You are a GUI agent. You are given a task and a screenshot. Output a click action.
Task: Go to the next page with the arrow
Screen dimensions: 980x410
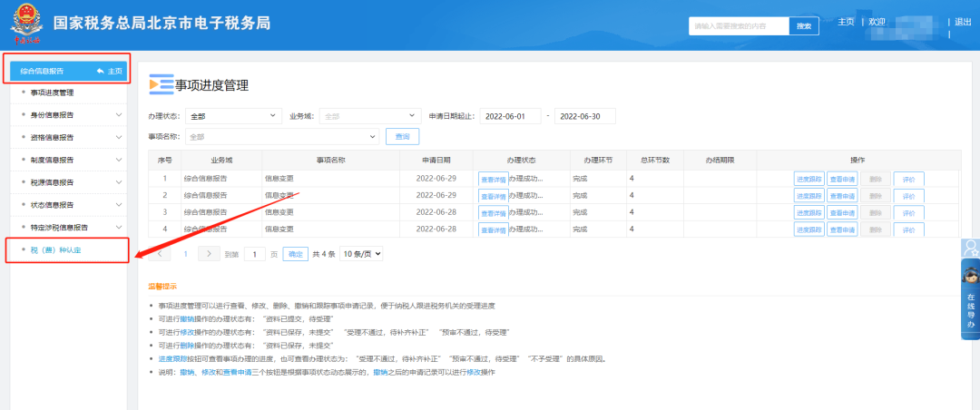coord(210,254)
